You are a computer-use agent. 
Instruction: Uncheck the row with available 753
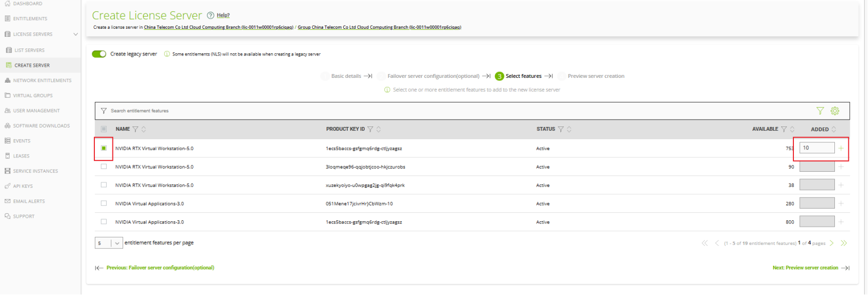(x=103, y=148)
